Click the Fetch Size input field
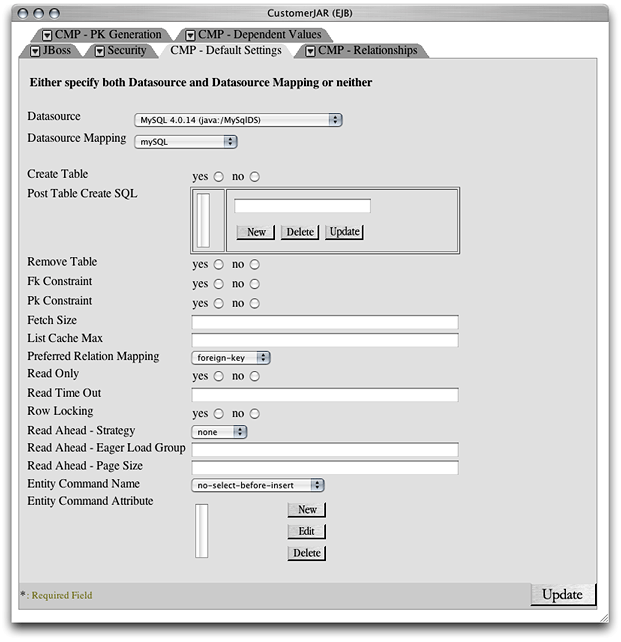The width and height of the screenshot is (621, 642). pos(325,322)
